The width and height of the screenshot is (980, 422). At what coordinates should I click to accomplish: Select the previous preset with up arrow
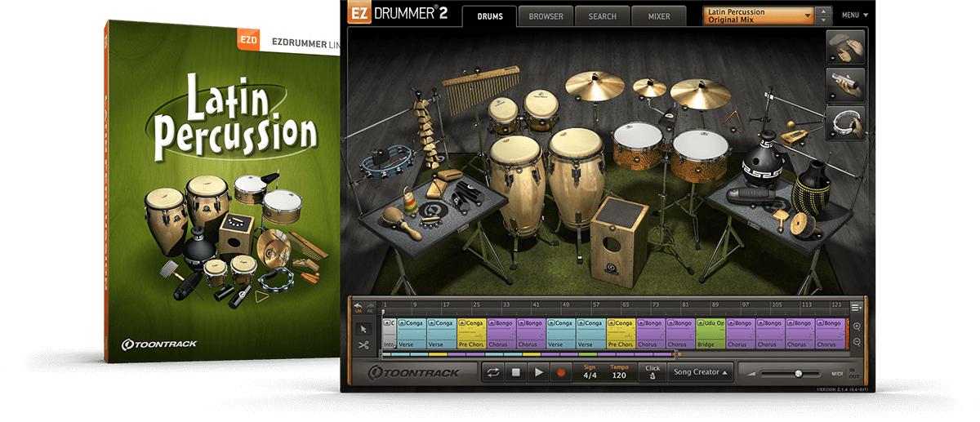(x=824, y=11)
